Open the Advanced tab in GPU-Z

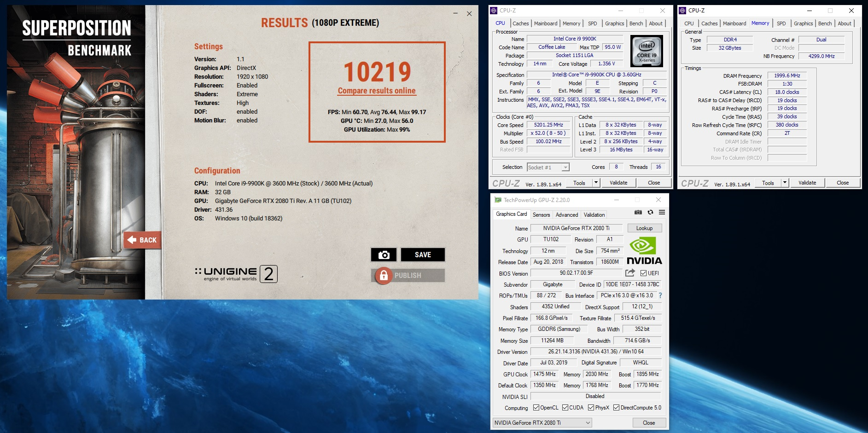(566, 215)
